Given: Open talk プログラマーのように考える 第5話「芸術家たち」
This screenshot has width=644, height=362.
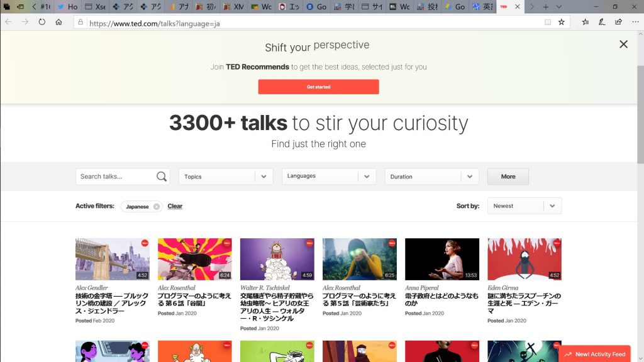Looking at the screenshot, I should [x=359, y=300].
